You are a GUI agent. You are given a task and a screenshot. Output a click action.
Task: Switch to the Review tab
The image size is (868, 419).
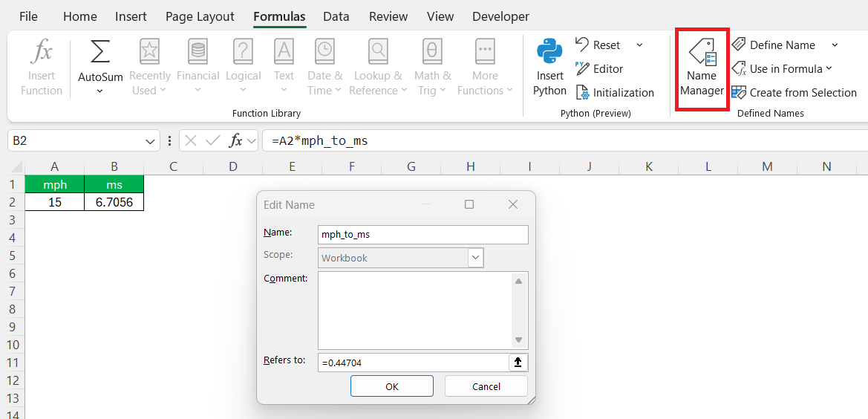(388, 16)
